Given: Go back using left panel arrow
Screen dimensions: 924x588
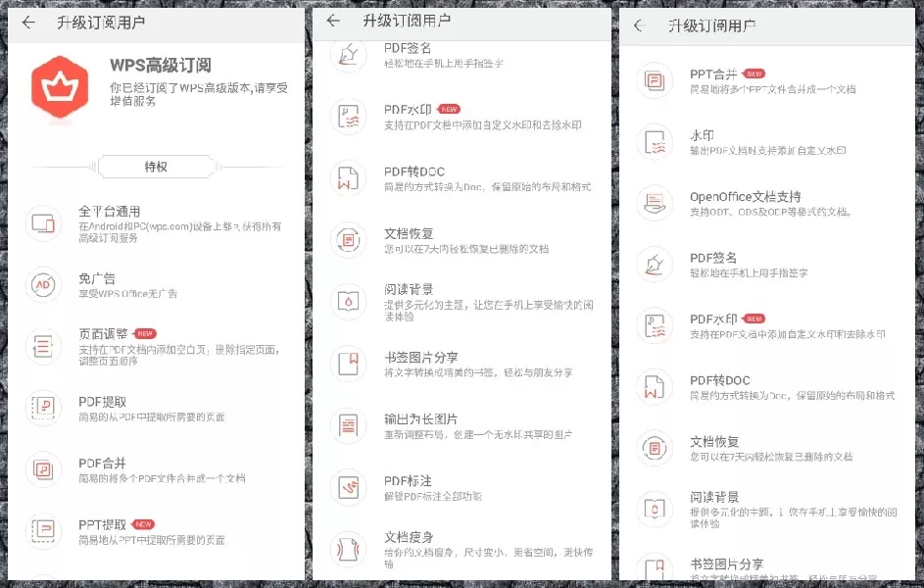Looking at the screenshot, I should (28, 23).
